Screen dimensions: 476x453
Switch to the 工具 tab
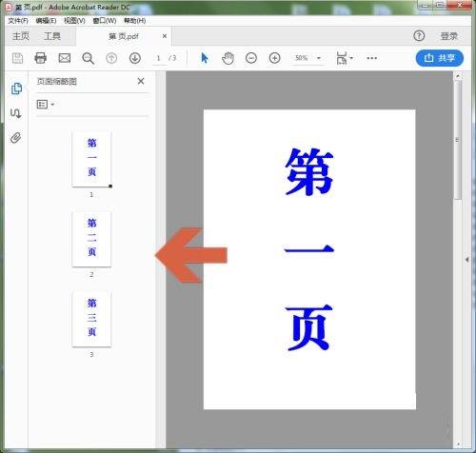tap(52, 36)
